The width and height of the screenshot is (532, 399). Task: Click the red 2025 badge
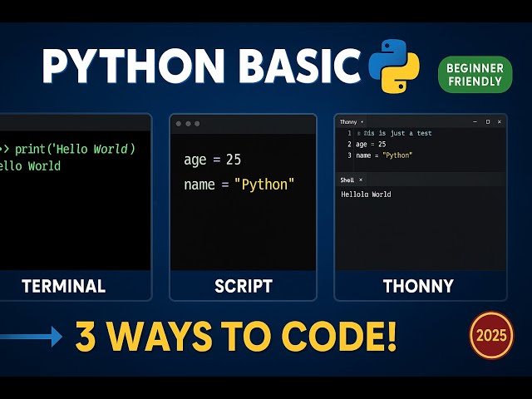point(491,335)
